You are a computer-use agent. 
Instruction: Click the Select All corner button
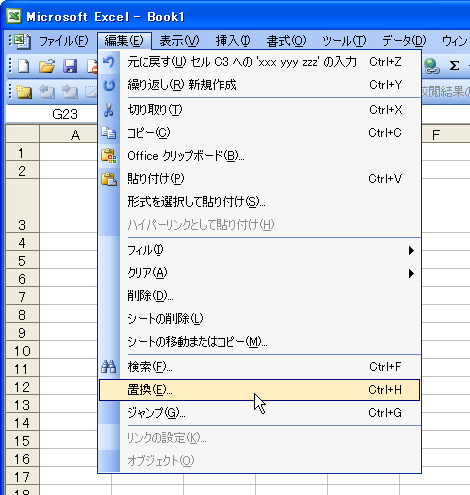(x=23, y=134)
